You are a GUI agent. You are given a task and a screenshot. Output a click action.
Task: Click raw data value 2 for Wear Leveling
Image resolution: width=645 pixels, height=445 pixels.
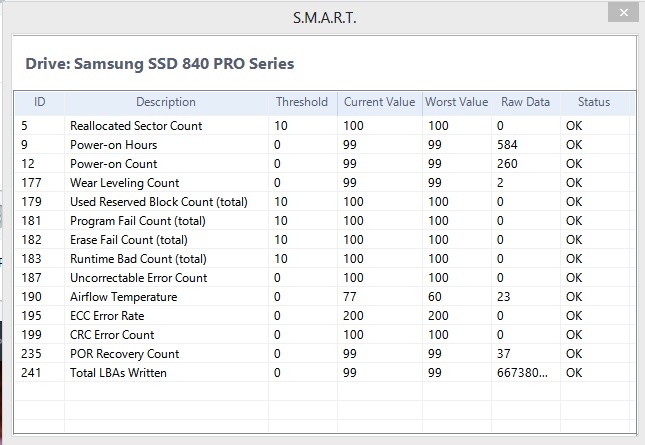point(500,183)
